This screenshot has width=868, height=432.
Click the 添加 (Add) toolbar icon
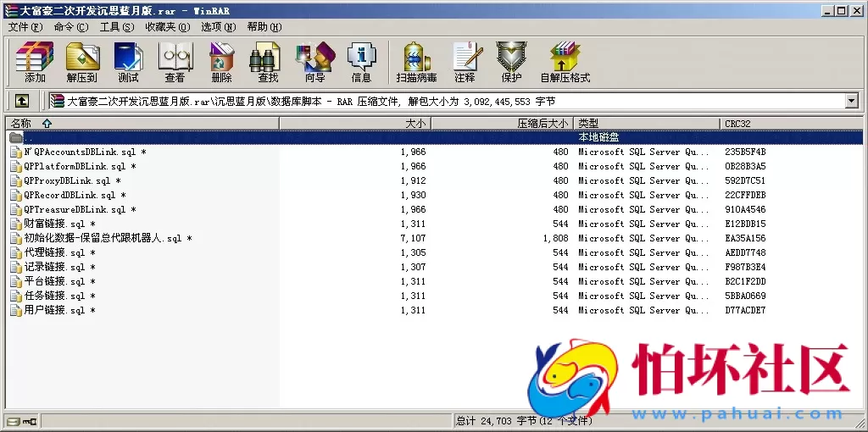pyautogui.click(x=35, y=62)
